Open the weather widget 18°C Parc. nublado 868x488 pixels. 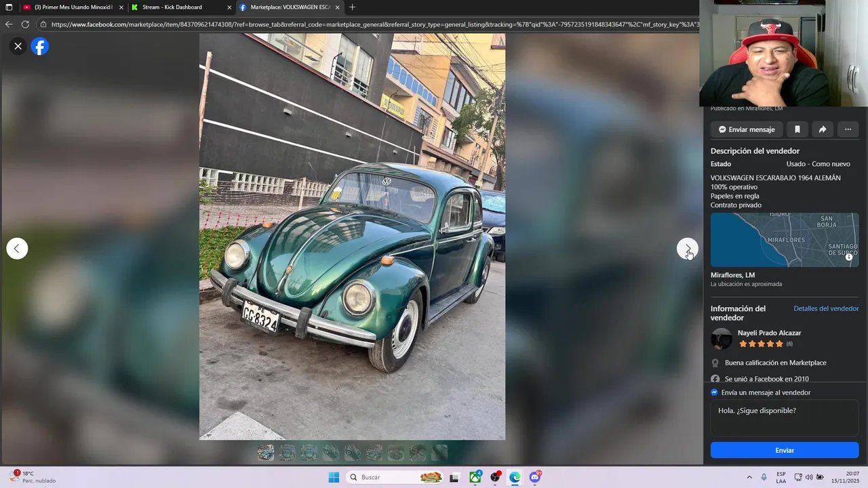(33, 477)
